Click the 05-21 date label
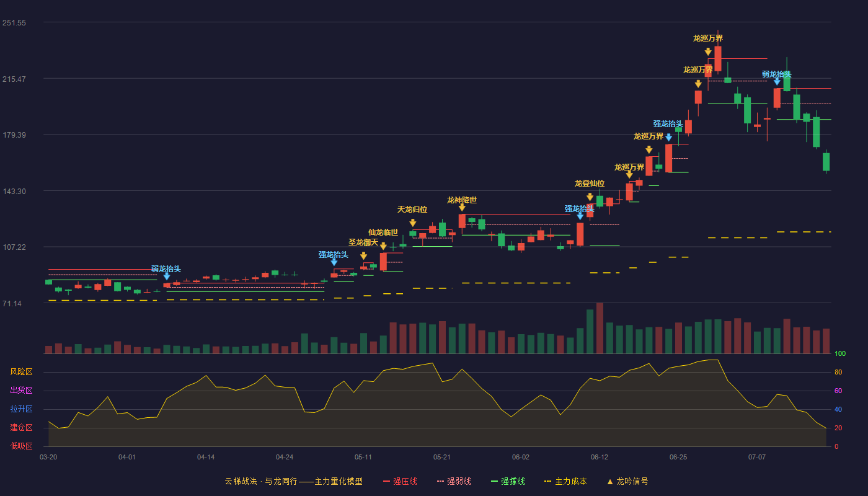 [x=442, y=457]
